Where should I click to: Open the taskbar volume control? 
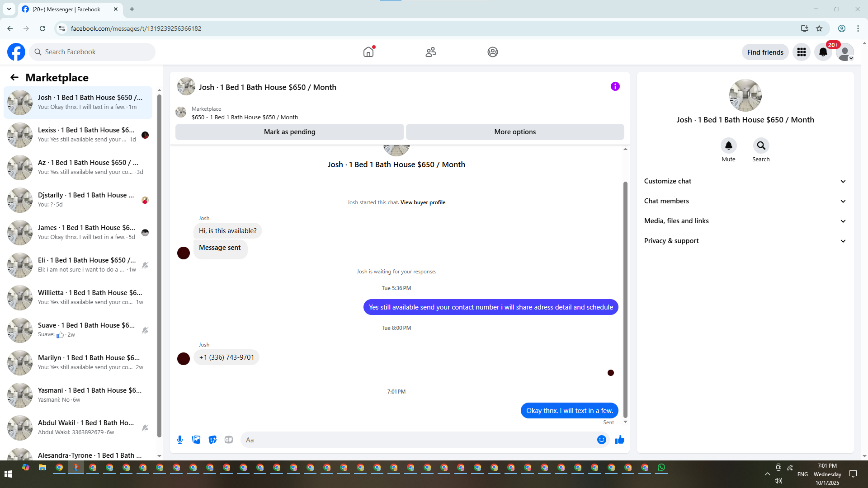pos(778,481)
